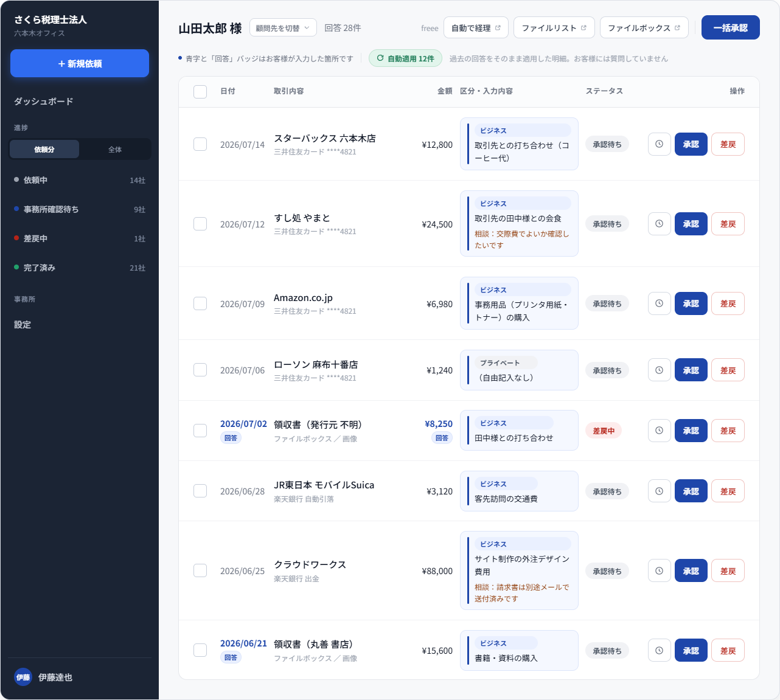Check the すし処 やまと row checkbox
The width and height of the screenshot is (780, 700).
[x=200, y=224]
